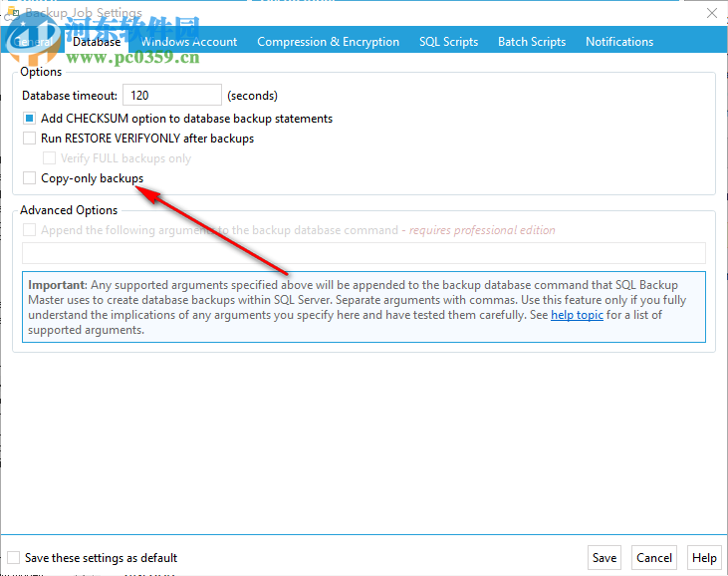Open Help for this dialog
728x576 pixels.
point(704,557)
